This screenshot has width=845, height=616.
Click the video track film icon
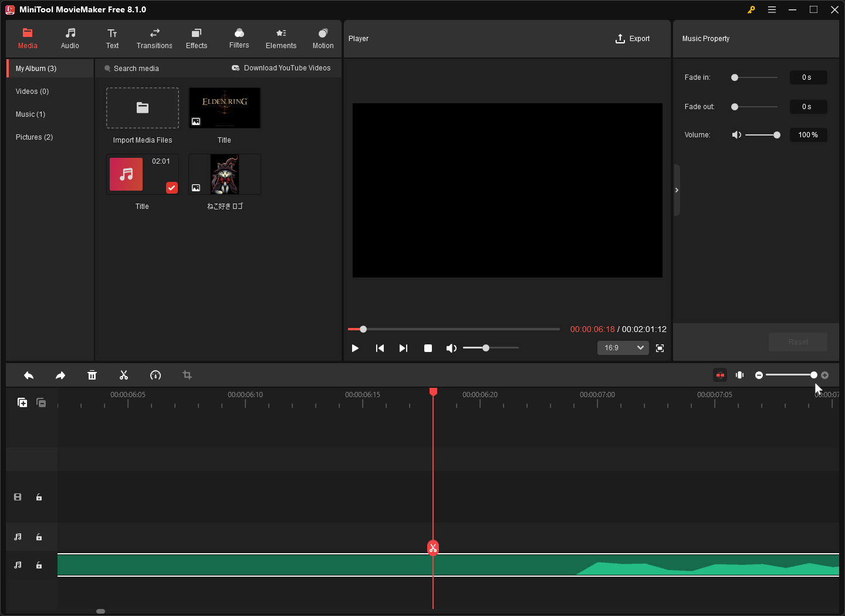click(x=18, y=497)
